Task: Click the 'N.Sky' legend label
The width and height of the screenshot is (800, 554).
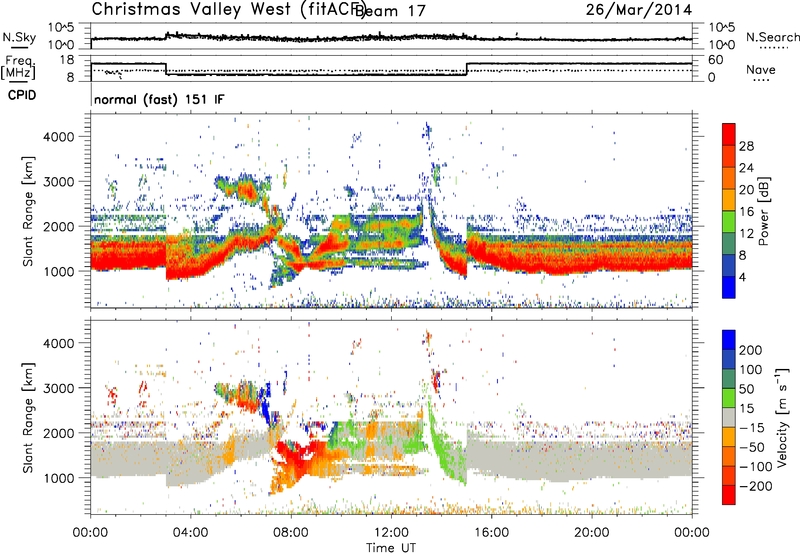Action: [19, 37]
